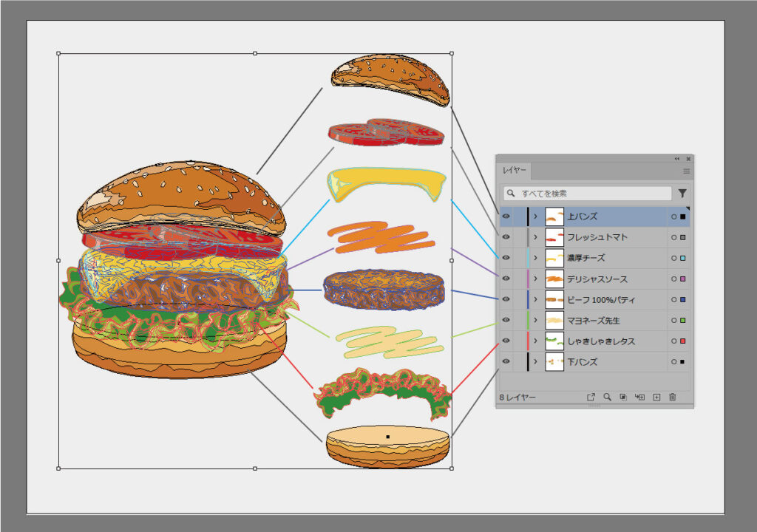Viewport: 757px width, 532px height.
Task: Click the create new sublayer icon
Action: click(x=640, y=397)
